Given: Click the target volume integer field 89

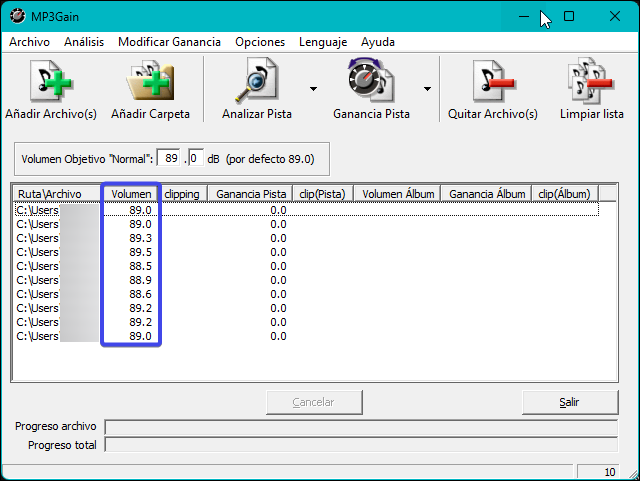Looking at the screenshot, I should [x=169, y=158].
